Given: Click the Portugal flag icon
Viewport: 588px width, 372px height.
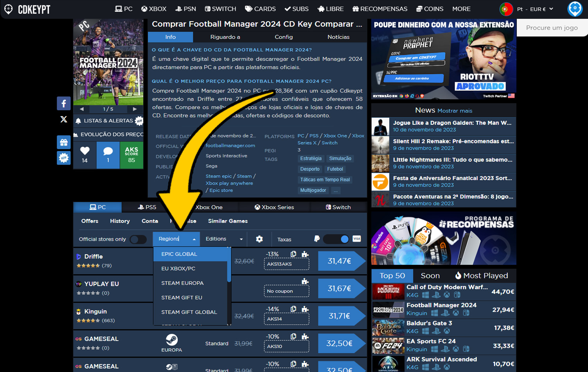Looking at the screenshot, I should click(506, 9).
